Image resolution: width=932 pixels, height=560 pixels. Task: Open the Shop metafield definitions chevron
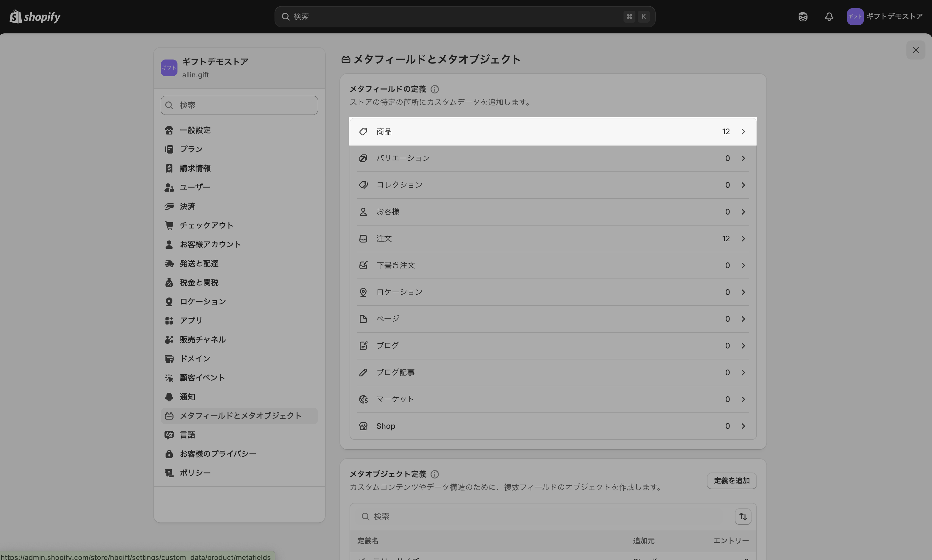(743, 426)
